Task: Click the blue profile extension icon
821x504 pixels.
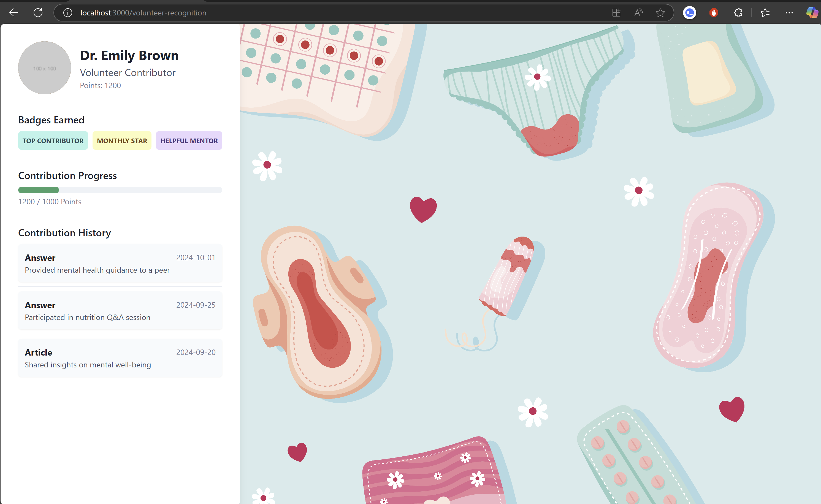Action: [x=689, y=13]
